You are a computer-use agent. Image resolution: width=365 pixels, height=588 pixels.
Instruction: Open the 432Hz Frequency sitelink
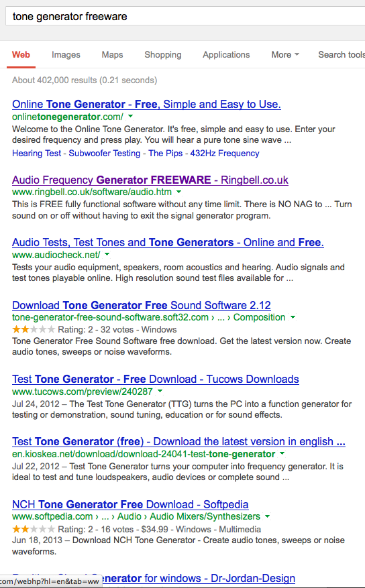[225, 154]
